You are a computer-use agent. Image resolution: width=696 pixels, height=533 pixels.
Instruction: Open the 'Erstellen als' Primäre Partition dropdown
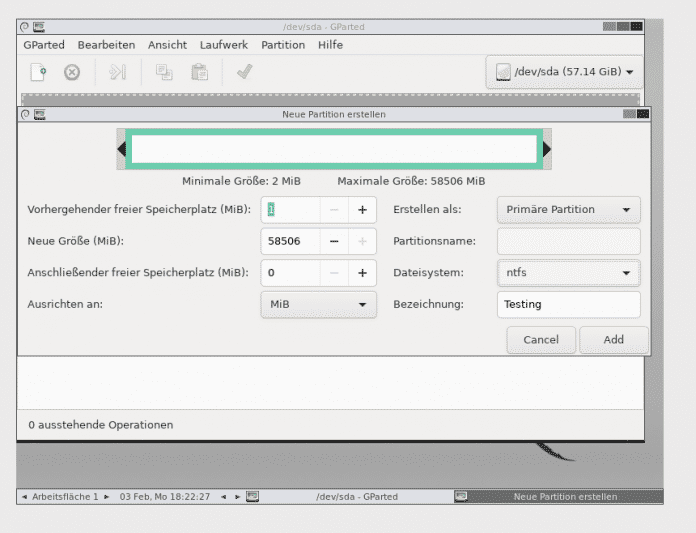tap(568, 210)
